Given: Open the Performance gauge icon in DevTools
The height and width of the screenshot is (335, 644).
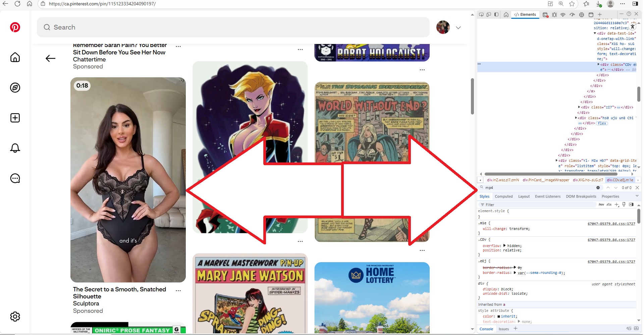Looking at the screenshot, I should point(572,15).
